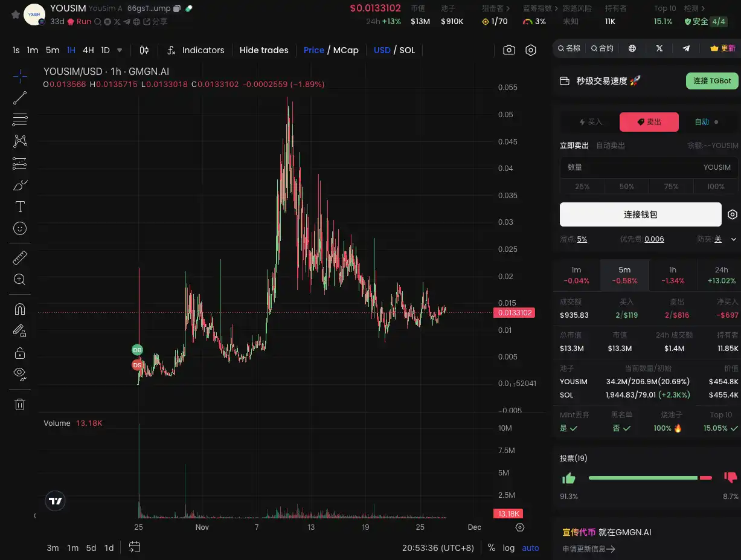Click the thumbs up vote icon

click(569, 478)
